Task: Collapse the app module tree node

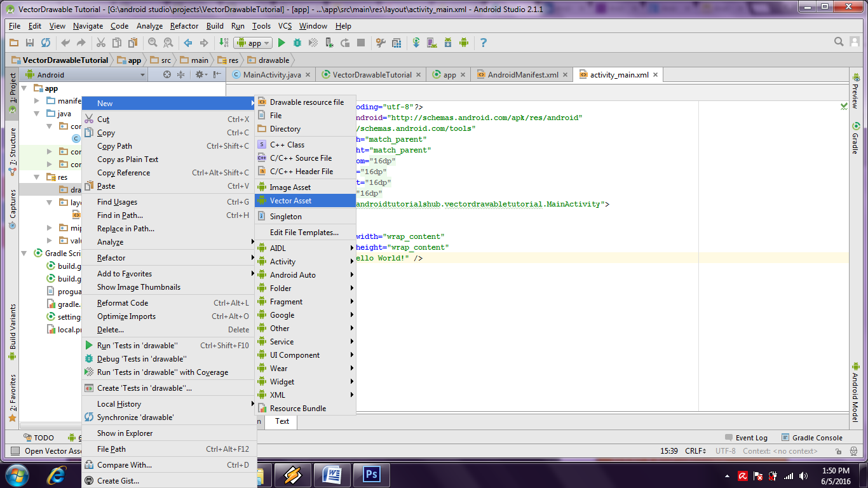Action: tap(24, 88)
